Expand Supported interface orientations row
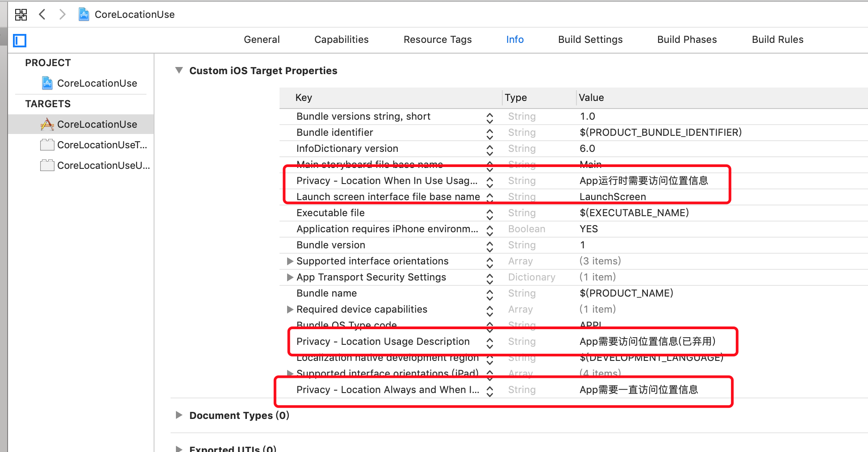The image size is (868, 452). [x=290, y=261]
